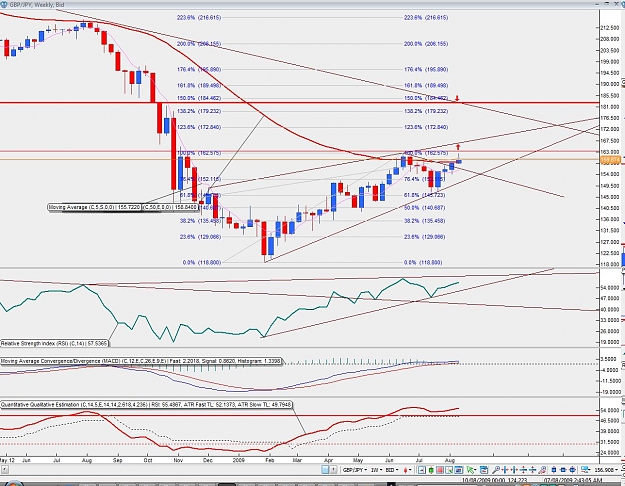The width and height of the screenshot is (625, 486).
Task: Click the orange 159.874 current price marker
Action: pyautogui.click(x=610, y=160)
